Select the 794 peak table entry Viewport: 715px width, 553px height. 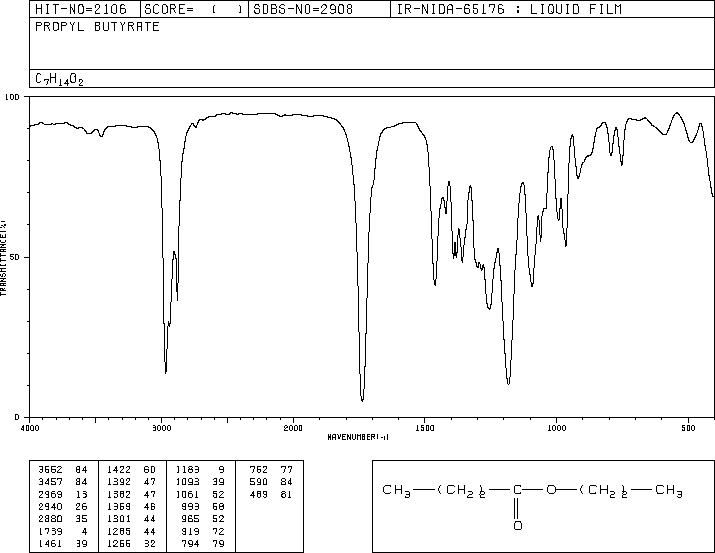203,543
